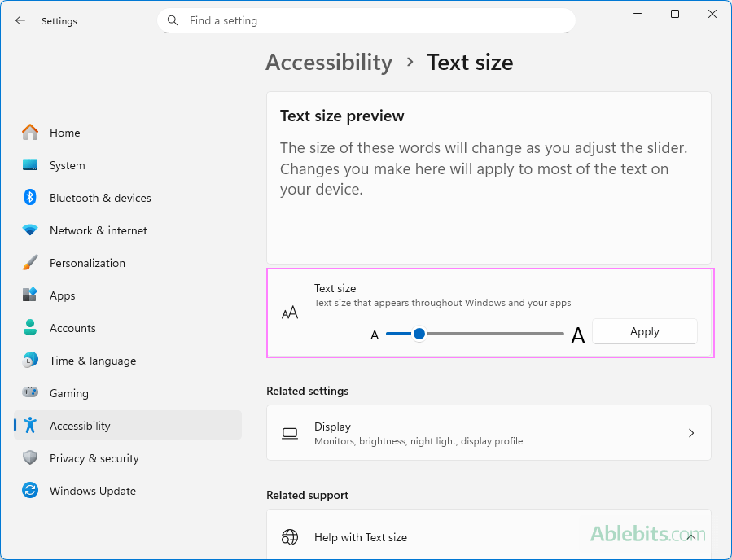Open Privacy & security
Viewport: 732px width, 560px height.
click(128, 457)
